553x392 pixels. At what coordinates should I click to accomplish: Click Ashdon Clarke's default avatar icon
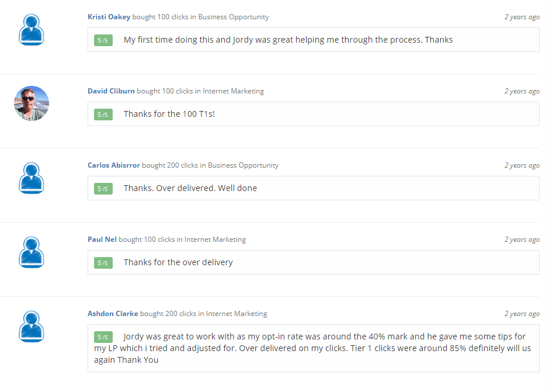point(32,327)
